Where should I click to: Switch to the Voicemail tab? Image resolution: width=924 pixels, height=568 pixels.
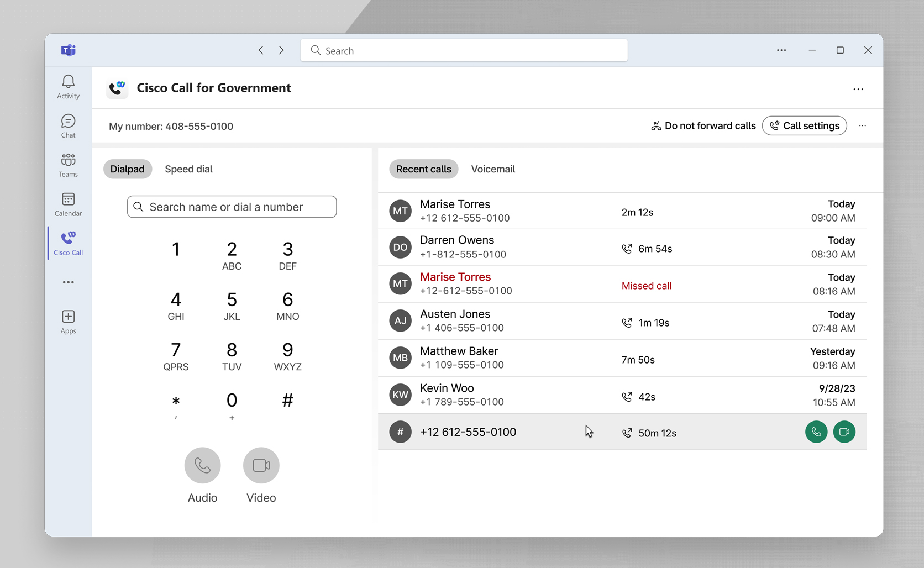click(492, 169)
